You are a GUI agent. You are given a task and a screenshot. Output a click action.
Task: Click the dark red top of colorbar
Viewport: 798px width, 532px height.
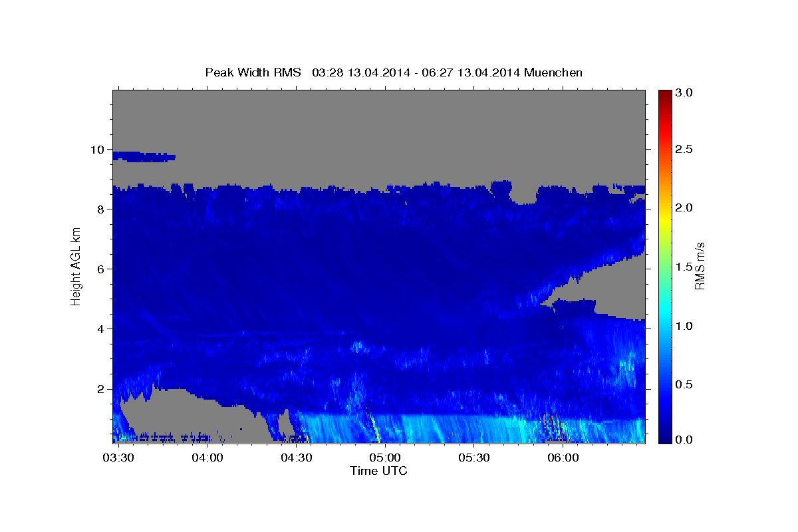point(664,94)
